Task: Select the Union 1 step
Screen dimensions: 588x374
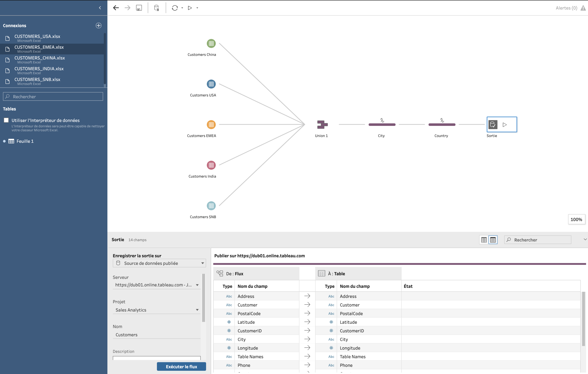Action: (322, 125)
